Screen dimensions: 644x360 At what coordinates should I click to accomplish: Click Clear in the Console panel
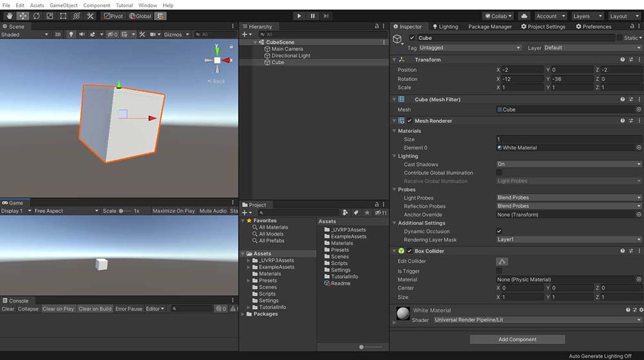click(x=8, y=309)
